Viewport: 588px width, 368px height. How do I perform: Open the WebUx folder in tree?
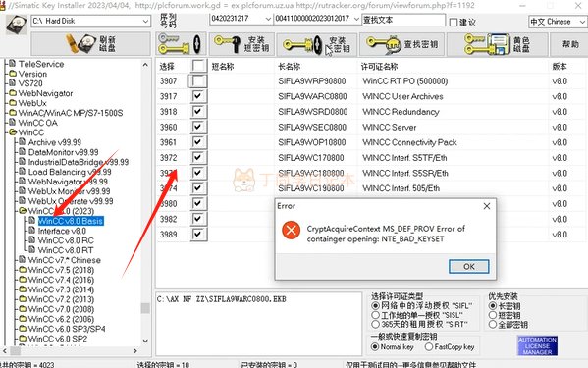[32, 103]
